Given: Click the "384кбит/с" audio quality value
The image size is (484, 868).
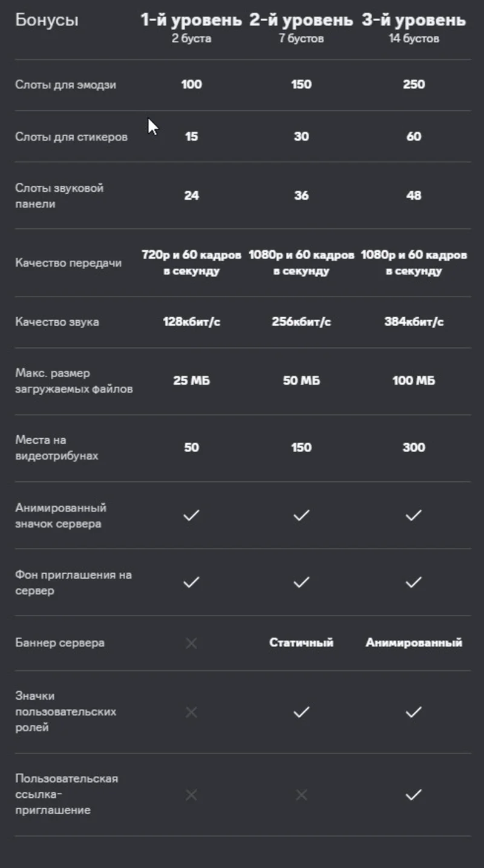Looking at the screenshot, I should (414, 322).
